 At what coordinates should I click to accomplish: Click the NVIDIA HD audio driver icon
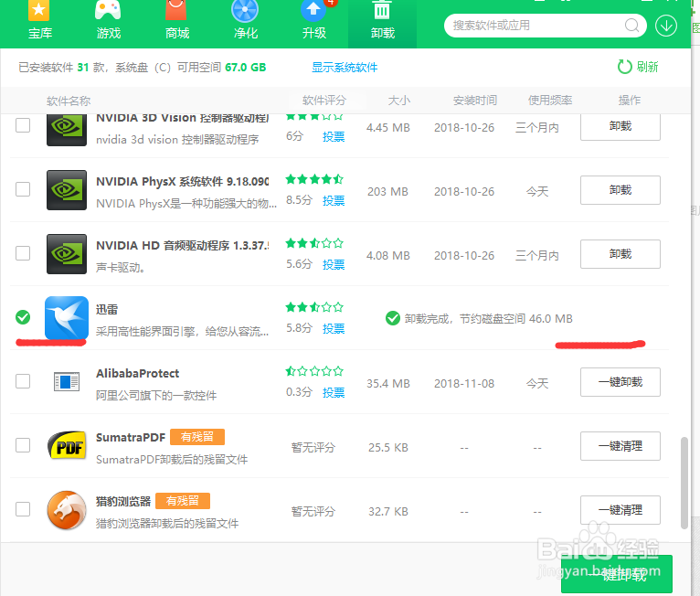tap(67, 253)
